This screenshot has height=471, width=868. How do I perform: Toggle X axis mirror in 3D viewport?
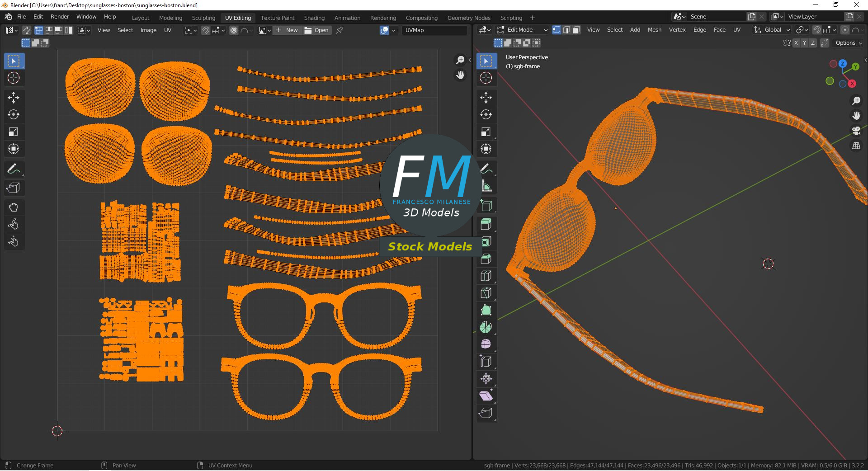[x=796, y=43]
